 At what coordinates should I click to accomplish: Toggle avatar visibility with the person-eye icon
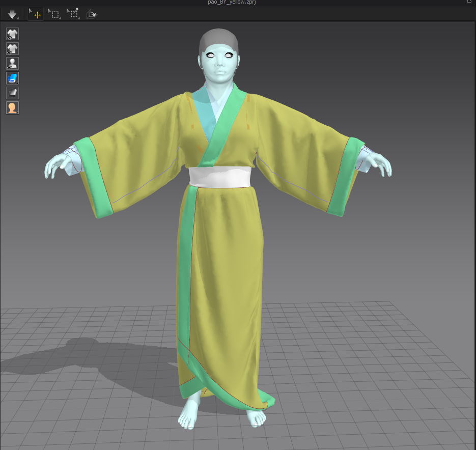click(12, 64)
